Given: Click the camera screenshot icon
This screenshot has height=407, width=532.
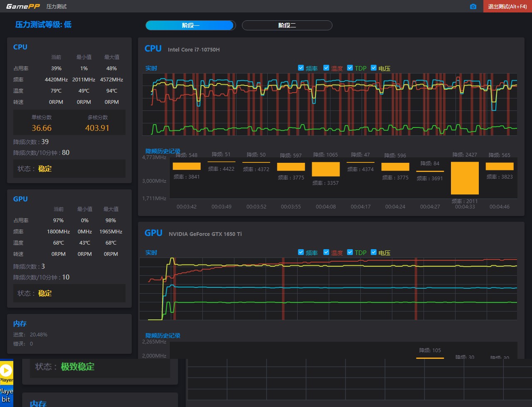Looking at the screenshot, I should (x=473, y=7).
